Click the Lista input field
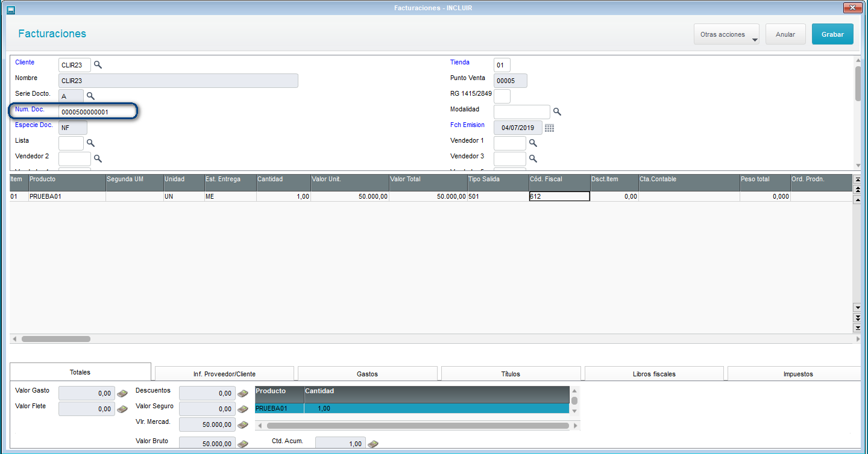This screenshot has width=868, height=454. pos(71,143)
